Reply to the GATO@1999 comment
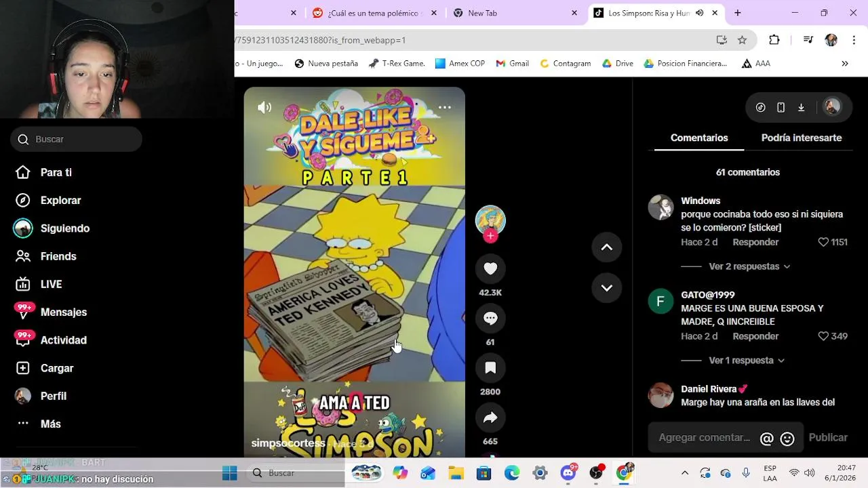Screen dimensions: 868x488 755,336
